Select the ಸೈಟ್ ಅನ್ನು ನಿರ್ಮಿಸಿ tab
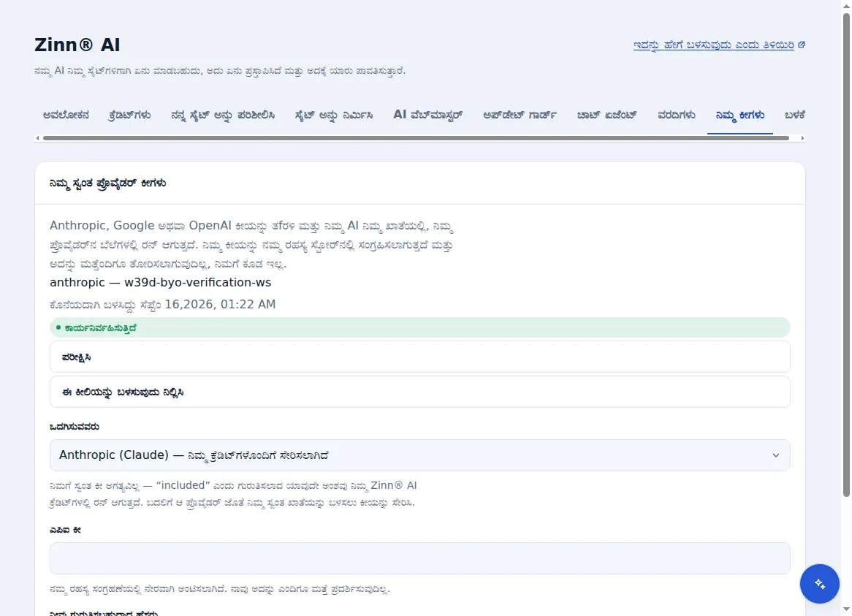Image resolution: width=852 pixels, height=616 pixels. coord(334,115)
